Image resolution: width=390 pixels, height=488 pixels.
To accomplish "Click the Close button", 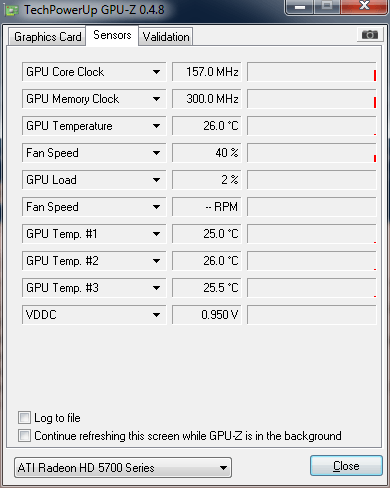I will (346, 466).
